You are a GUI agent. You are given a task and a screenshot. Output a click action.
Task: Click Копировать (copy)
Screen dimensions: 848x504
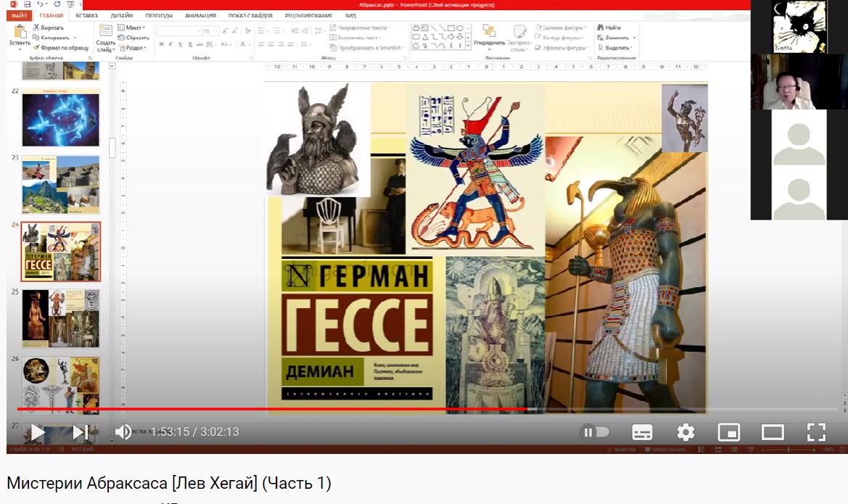click(53, 38)
